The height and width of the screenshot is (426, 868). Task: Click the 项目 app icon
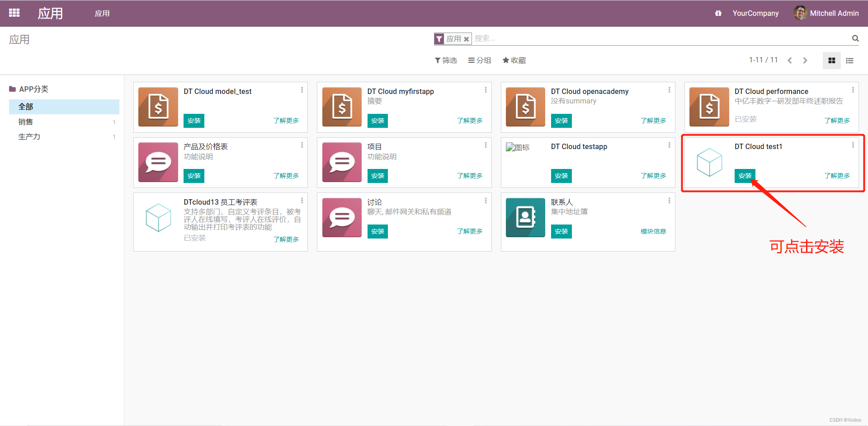tap(341, 162)
